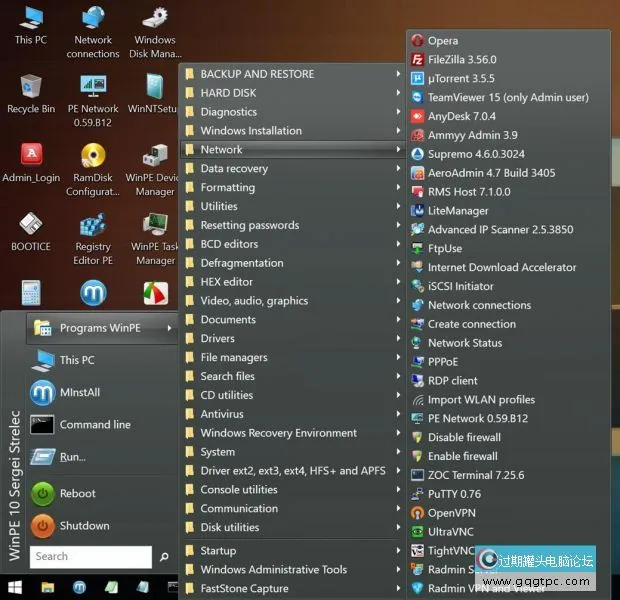Select Enable firewall entry
The image size is (620, 600).
point(461,456)
